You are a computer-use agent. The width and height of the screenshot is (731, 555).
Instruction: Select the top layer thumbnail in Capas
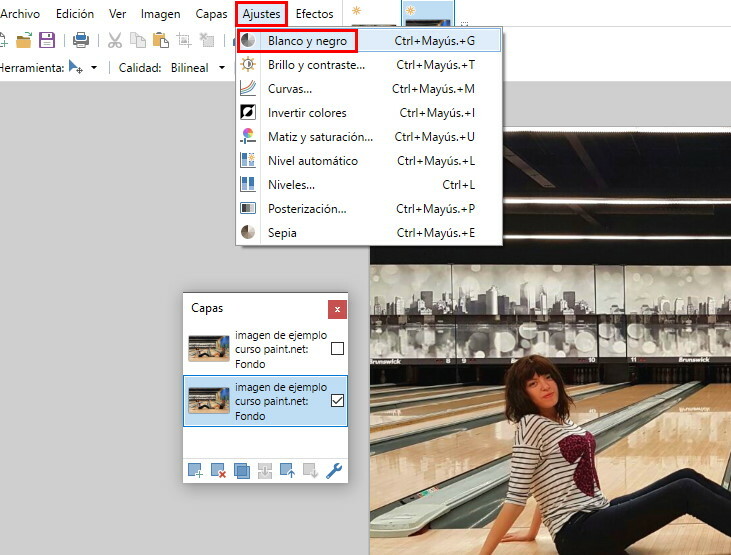(x=208, y=348)
